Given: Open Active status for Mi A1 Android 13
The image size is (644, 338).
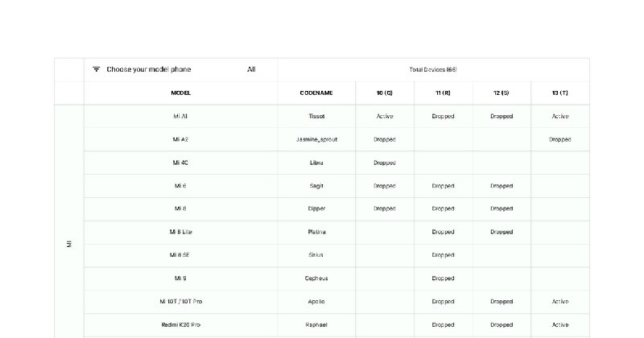Looking at the screenshot, I should coord(560,116).
